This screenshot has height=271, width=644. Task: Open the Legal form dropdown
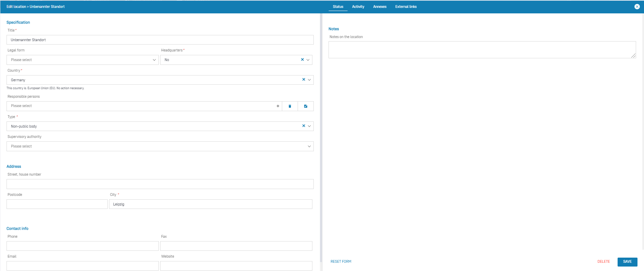click(154, 60)
